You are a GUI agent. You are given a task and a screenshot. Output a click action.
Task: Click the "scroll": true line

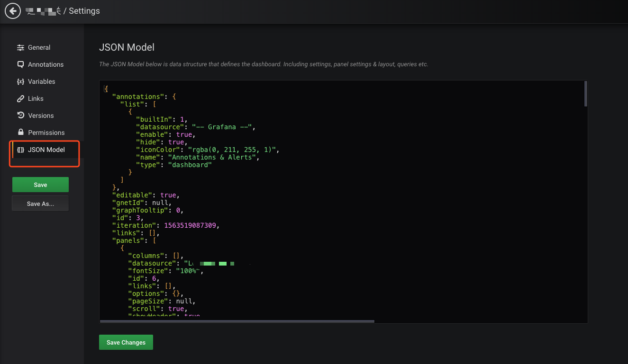coord(157,308)
